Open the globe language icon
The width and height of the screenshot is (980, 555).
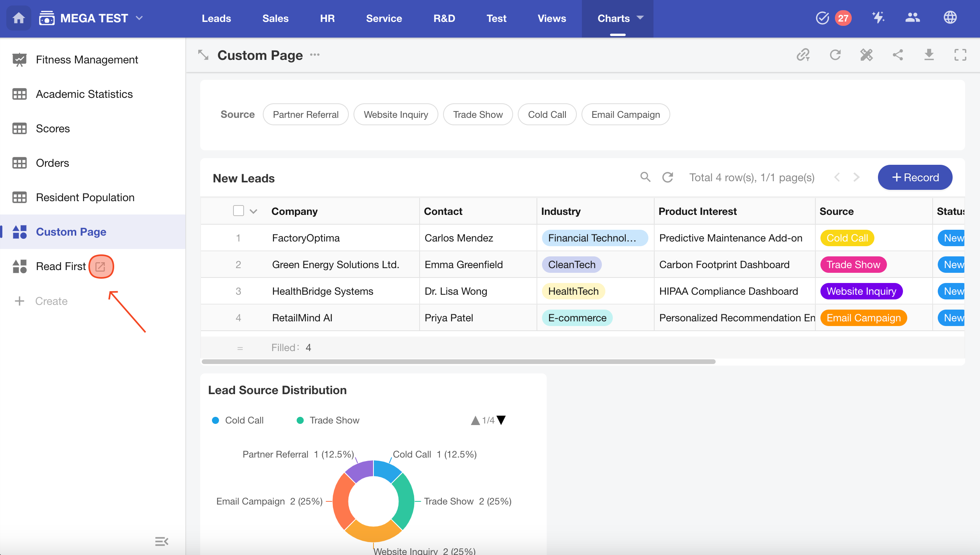[x=950, y=18]
